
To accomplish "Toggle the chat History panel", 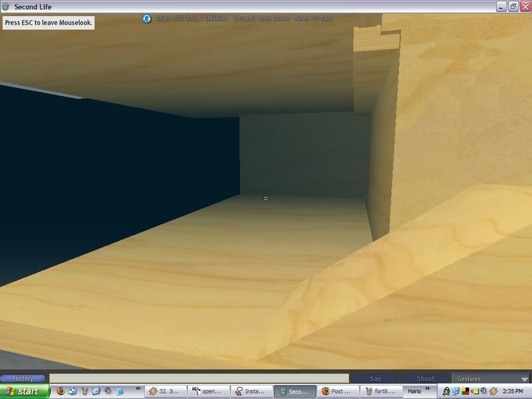I will click(x=23, y=378).
